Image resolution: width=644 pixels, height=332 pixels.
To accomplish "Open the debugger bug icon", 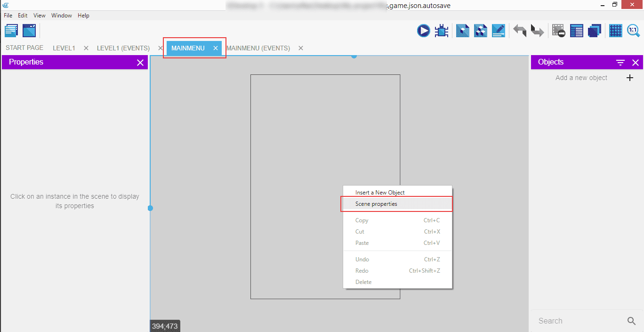I will click(x=442, y=31).
